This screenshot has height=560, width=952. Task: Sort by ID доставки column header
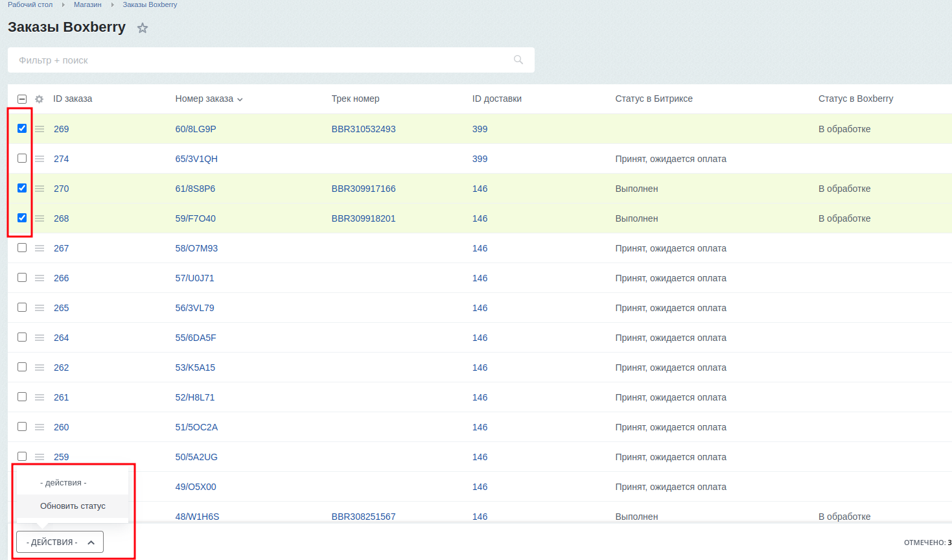pos(497,99)
